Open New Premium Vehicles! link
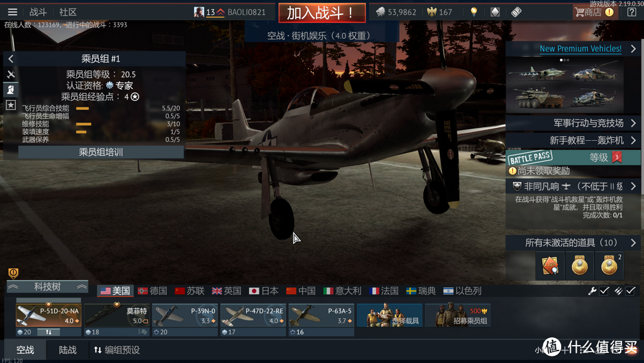This screenshot has width=644, height=363. click(580, 48)
